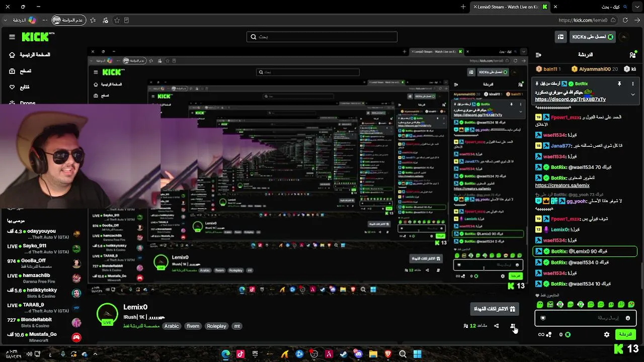Open Discord from the taskbar
This screenshot has height=362, width=644.
coord(358,354)
